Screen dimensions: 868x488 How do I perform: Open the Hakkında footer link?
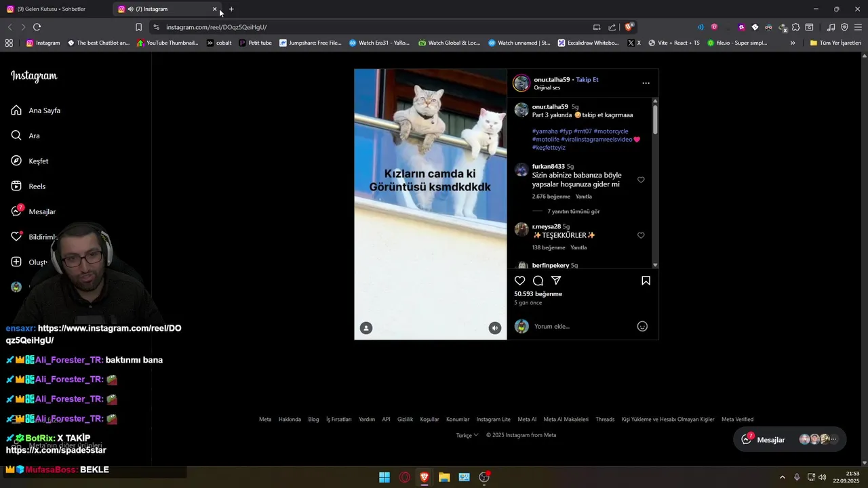click(x=290, y=419)
